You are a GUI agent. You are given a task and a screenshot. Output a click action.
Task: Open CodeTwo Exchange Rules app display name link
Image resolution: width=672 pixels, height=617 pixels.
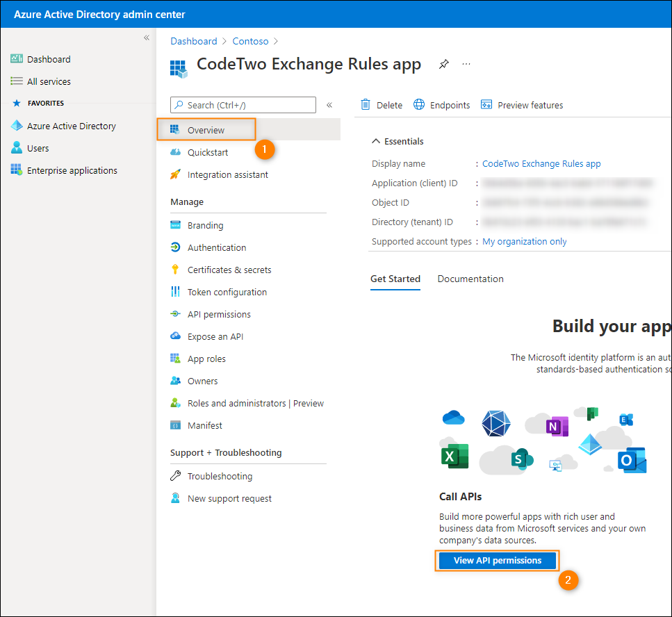[541, 163]
